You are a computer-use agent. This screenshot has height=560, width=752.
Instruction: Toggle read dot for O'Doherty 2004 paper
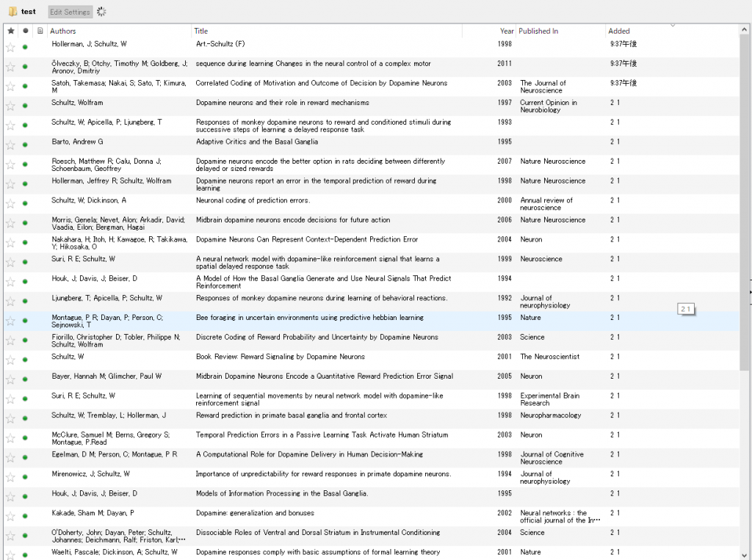[x=25, y=536]
